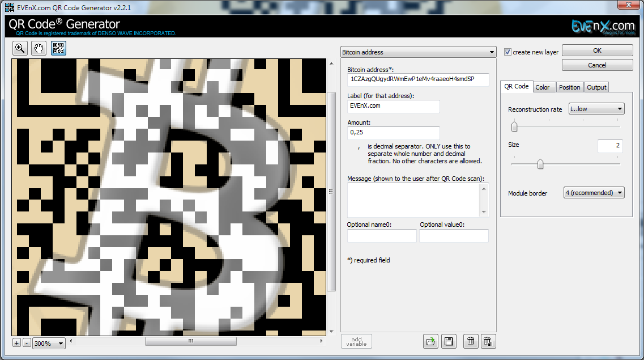Click the preview's scroll-left arrow

pyautogui.click(x=71, y=341)
